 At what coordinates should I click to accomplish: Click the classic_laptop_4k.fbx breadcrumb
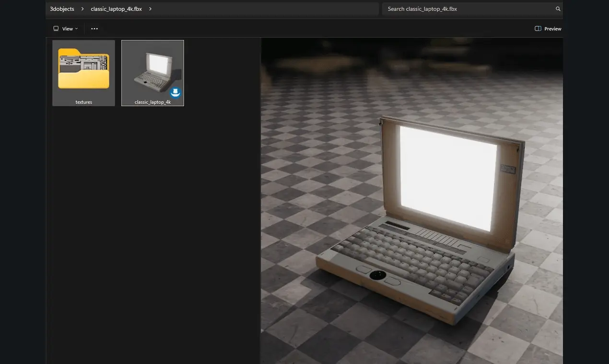click(116, 9)
